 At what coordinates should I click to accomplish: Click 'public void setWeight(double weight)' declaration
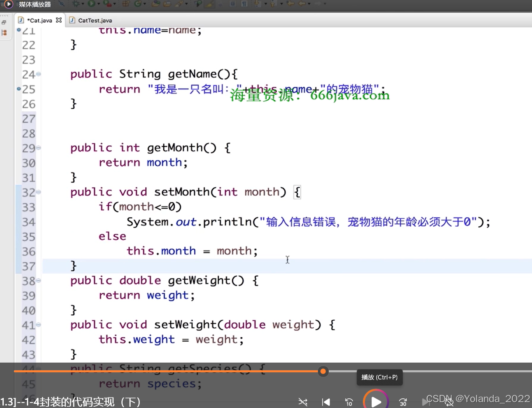pyautogui.click(x=196, y=325)
